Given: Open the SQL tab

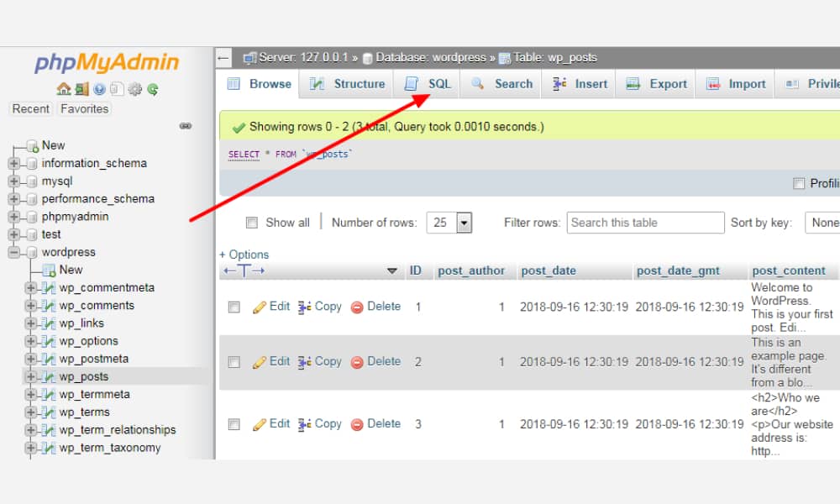Looking at the screenshot, I should pyautogui.click(x=428, y=84).
